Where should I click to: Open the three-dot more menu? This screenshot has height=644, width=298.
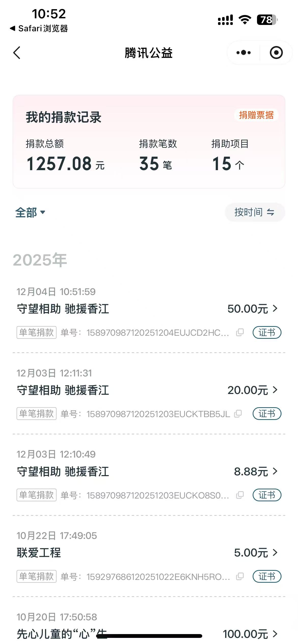[x=243, y=53]
